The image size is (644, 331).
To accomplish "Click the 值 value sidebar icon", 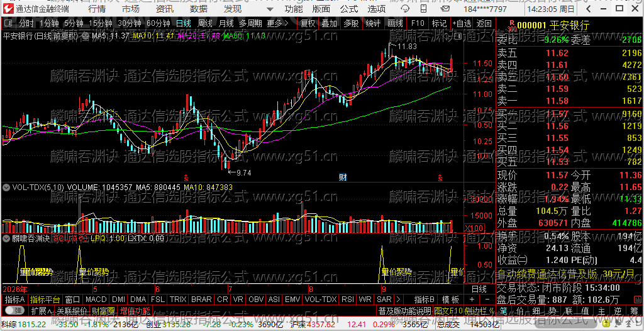I will (x=585, y=310).
